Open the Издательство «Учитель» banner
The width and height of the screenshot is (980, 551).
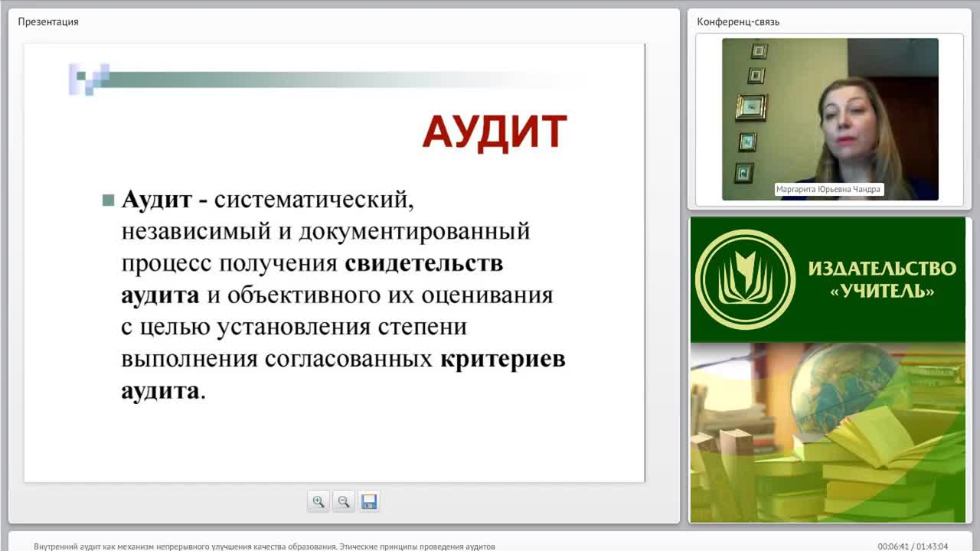click(828, 279)
